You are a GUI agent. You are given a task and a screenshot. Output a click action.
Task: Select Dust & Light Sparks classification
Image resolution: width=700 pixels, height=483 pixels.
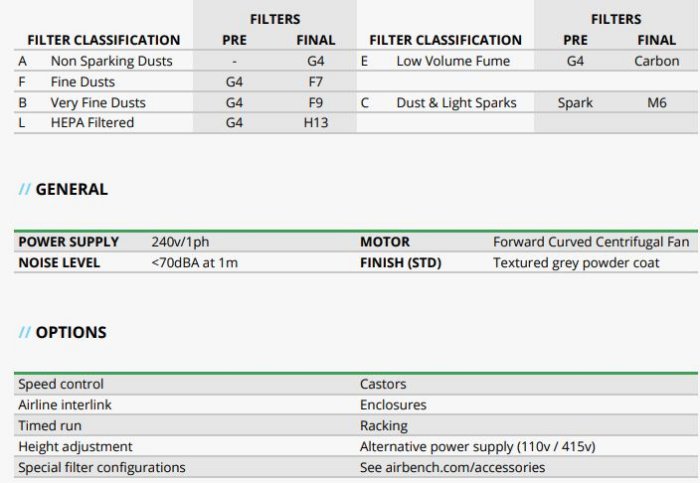(456, 102)
